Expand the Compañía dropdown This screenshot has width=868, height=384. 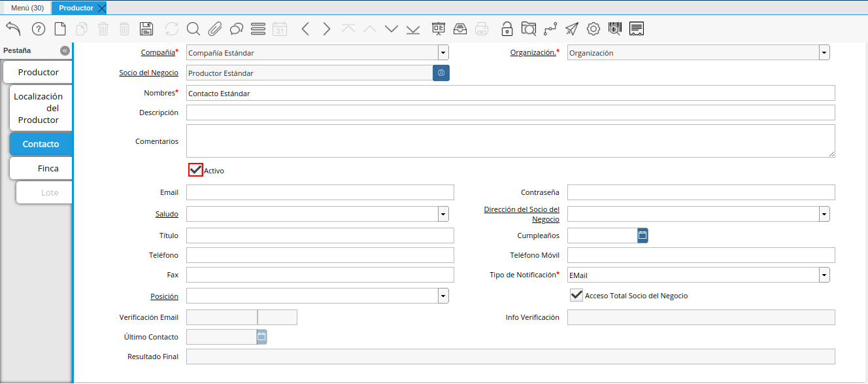pos(443,53)
